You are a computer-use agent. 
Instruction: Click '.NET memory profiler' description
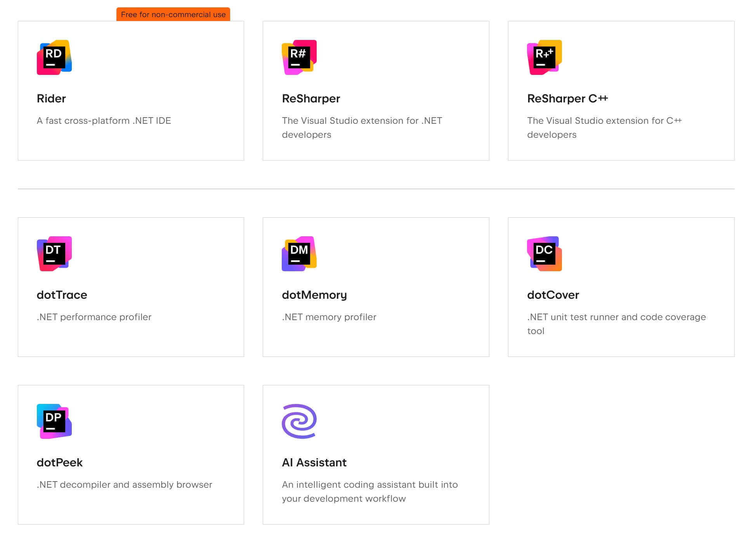pyautogui.click(x=329, y=317)
